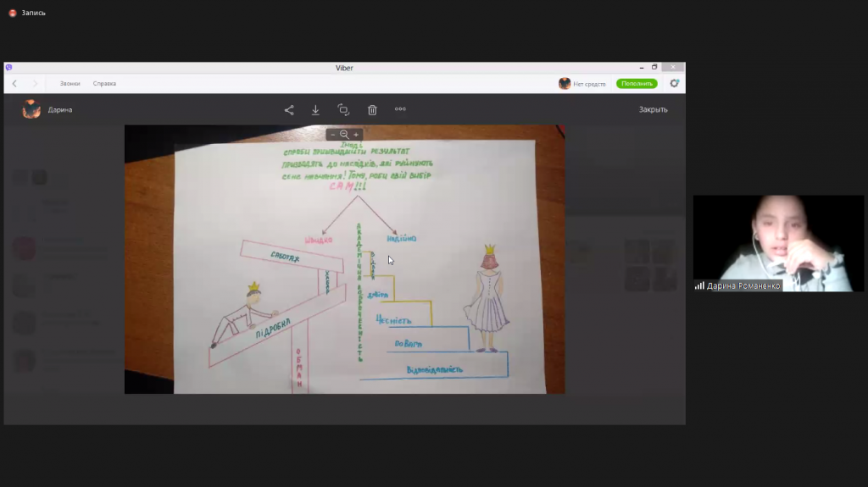Delete the photo with the trash icon

coord(372,109)
